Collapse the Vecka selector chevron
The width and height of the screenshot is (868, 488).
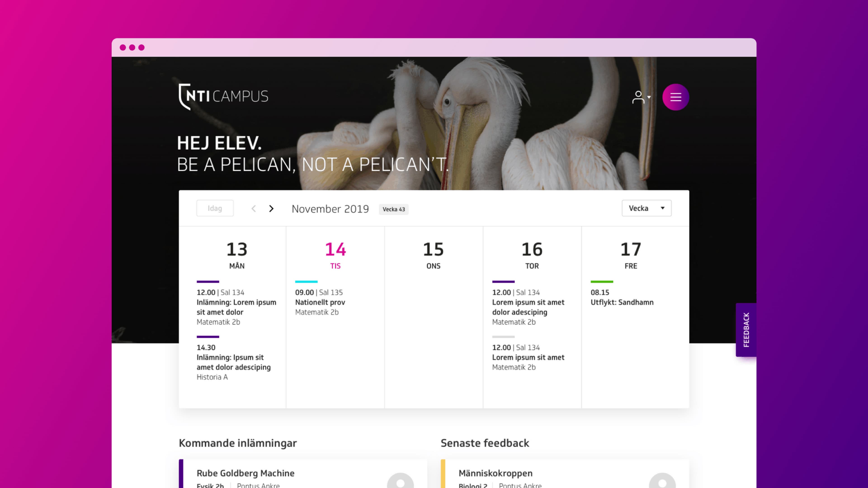(663, 208)
